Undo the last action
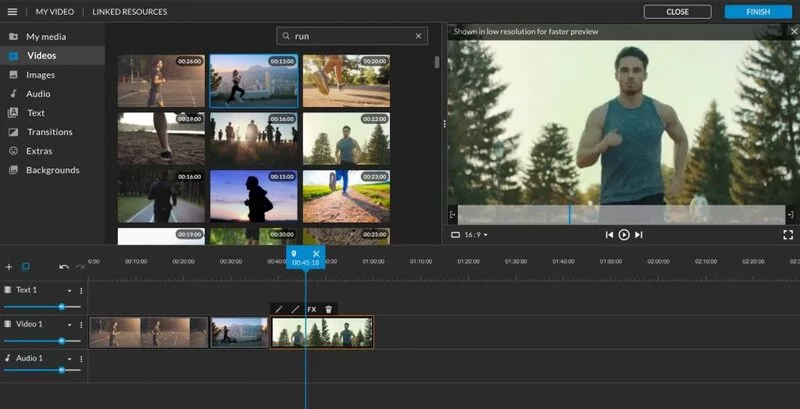This screenshot has height=409, width=800. (64, 267)
